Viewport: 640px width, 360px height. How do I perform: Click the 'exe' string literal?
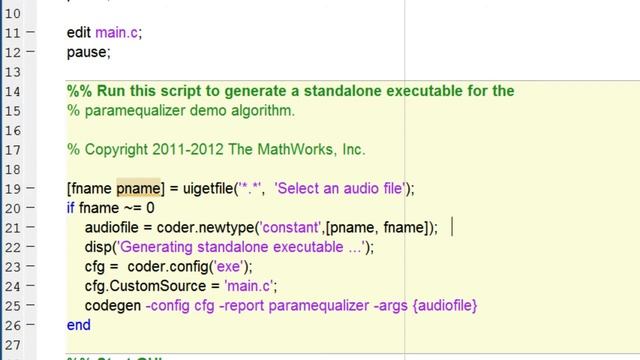pos(228,267)
